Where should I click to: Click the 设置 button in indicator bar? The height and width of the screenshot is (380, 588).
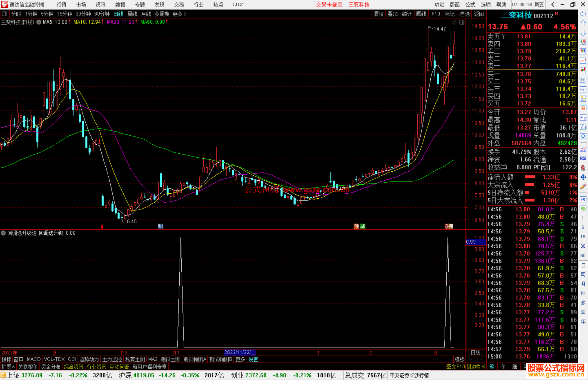click(x=253, y=359)
